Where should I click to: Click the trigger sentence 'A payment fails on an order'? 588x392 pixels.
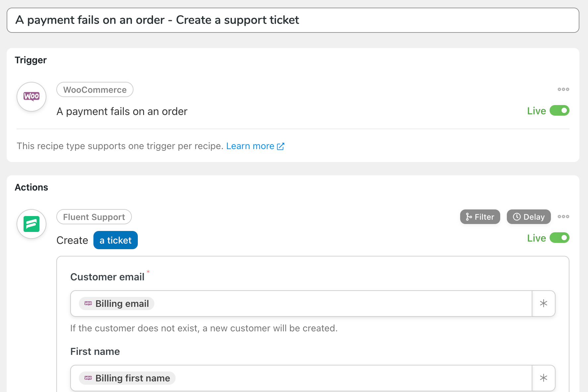(122, 112)
